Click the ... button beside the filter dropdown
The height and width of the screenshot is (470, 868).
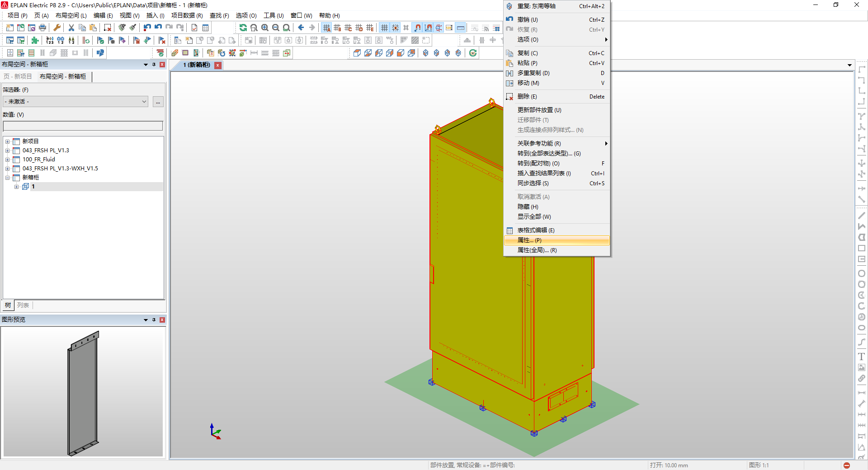coord(158,102)
